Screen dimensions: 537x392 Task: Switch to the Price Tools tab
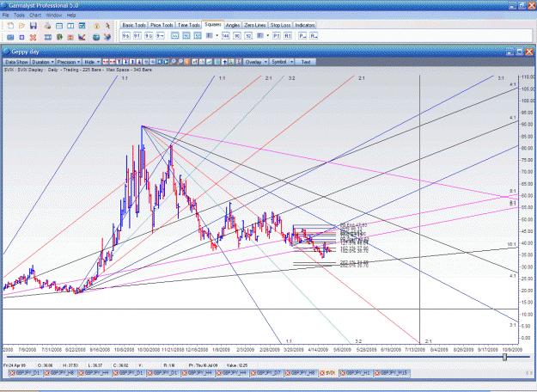(162, 25)
